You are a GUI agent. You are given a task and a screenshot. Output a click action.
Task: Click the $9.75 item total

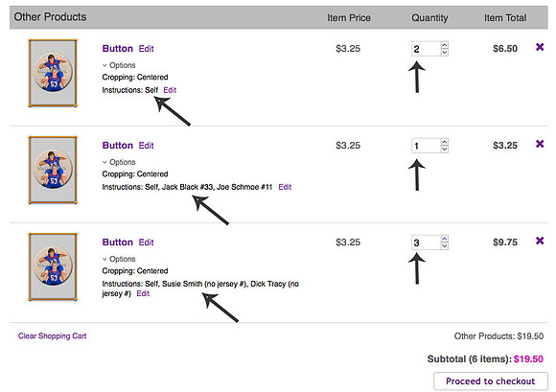(505, 242)
